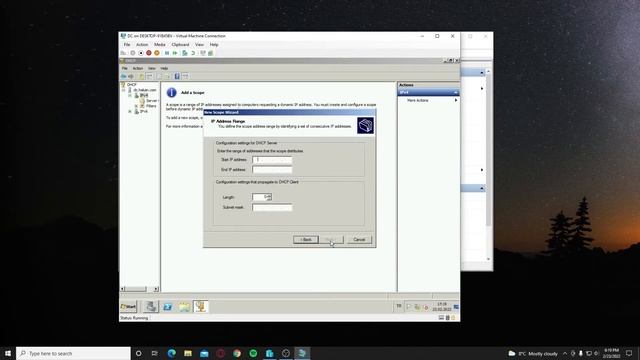Expand the Filters node in DHCP tree
This screenshot has width=640, height=360.
(x=136, y=106)
